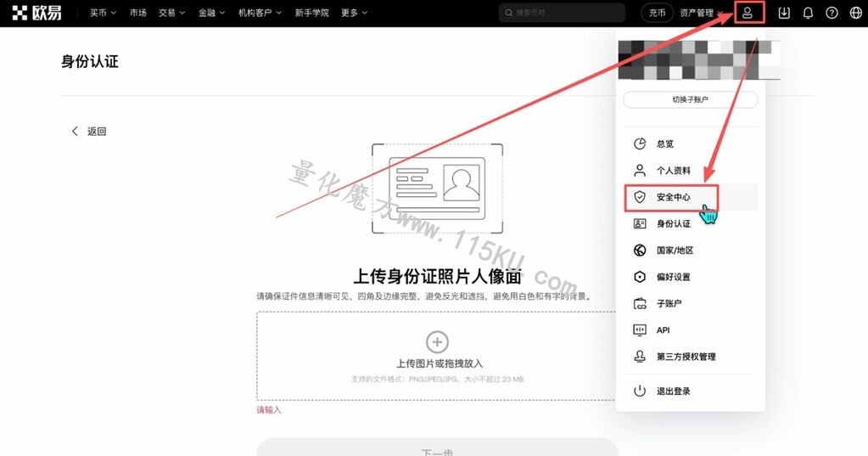Click the 上传图片或拖拽放入 upload area
This screenshot has width=868, height=456.
click(x=437, y=356)
